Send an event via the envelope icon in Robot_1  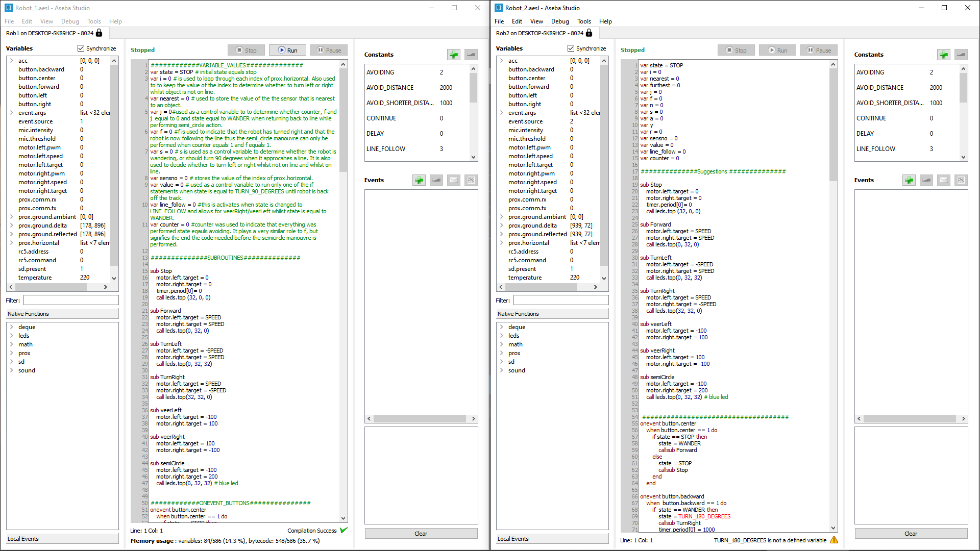453,180
